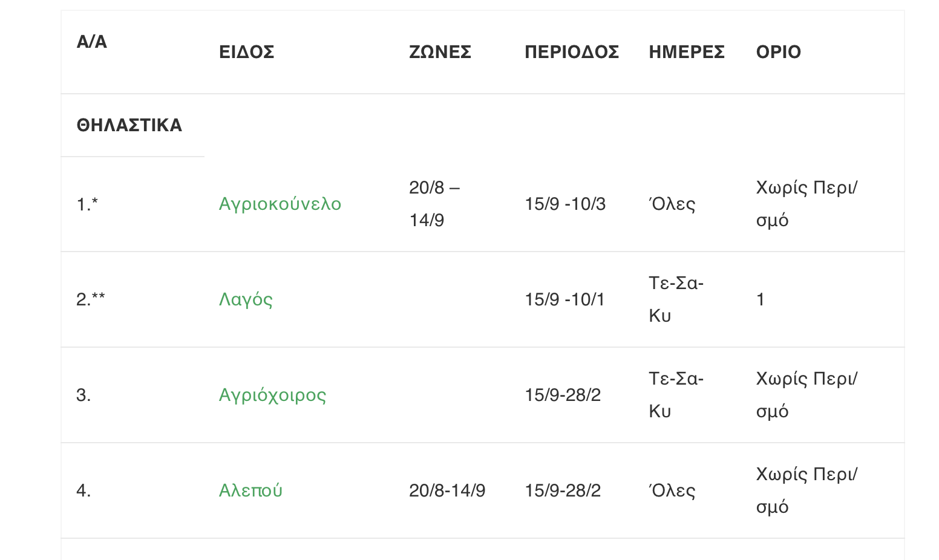Open the Αλεπού link
Viewport: 939px width, 560px height.
pyautogui.click(x=250, y=490)
